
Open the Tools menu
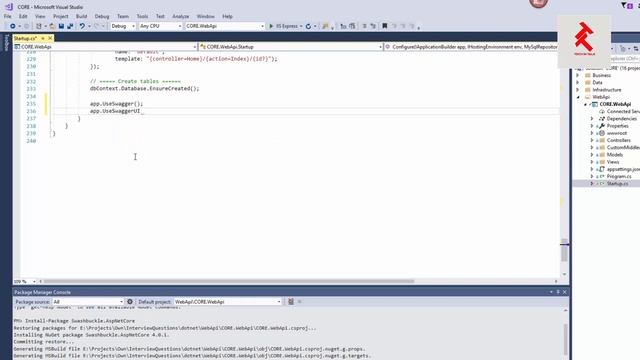pos(142,16)
